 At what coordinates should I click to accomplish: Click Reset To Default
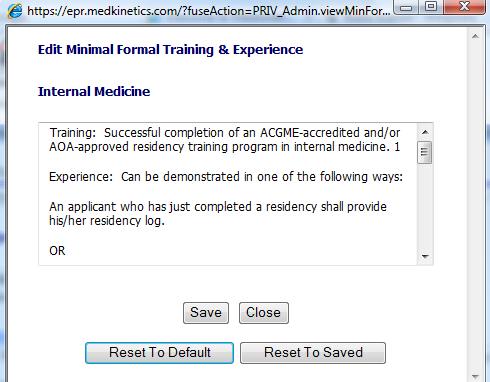[x=159, y=353]
